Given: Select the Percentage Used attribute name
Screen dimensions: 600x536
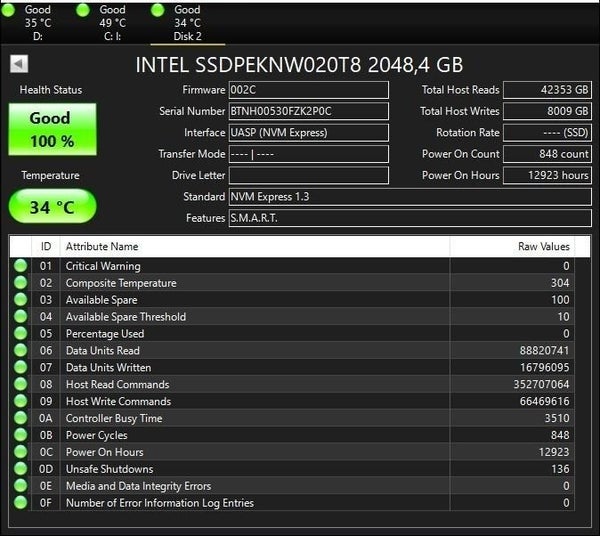Looking at the screenshot, I should [105, 334].
